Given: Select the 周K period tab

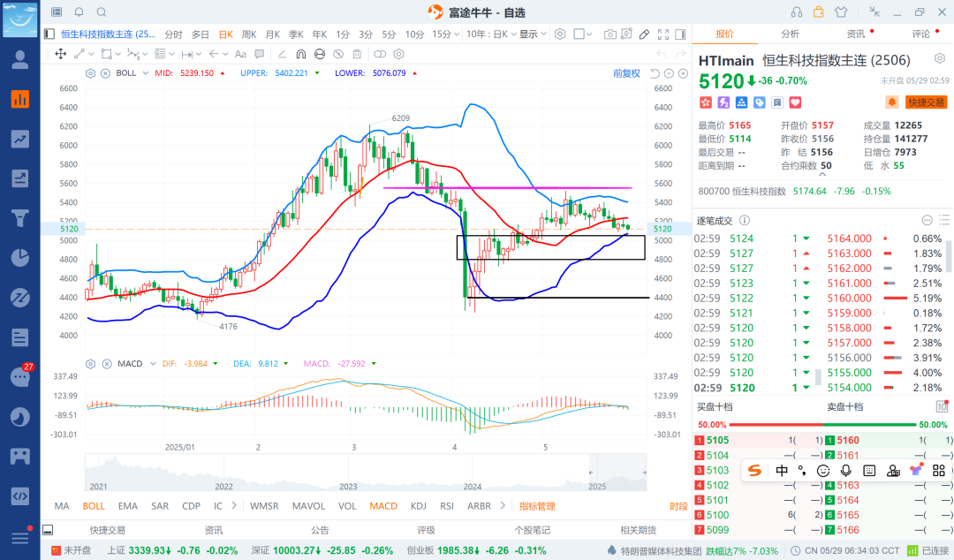Looking at the screenshot, I should pos(249,34).
